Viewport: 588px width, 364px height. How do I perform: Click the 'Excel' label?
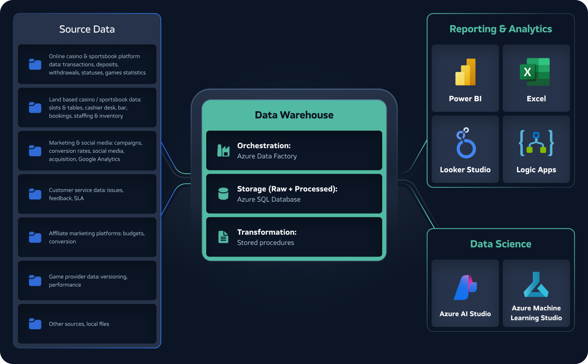pyautogui.click(x=536, y=99)
